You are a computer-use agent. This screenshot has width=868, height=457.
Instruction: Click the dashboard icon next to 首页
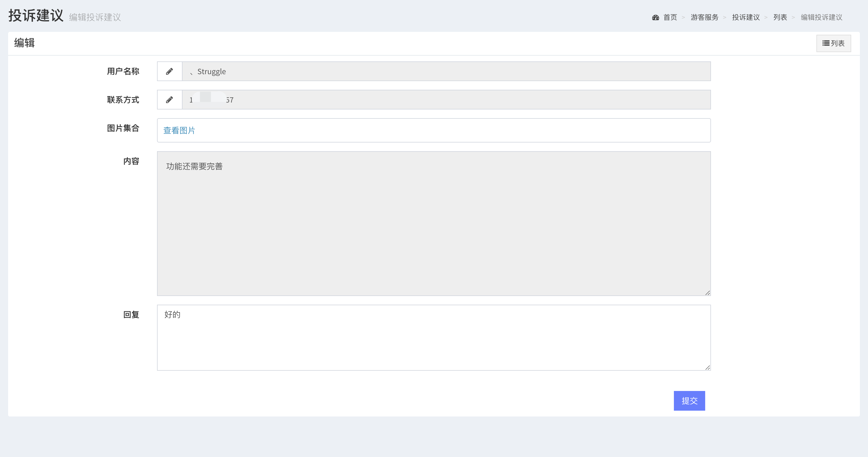coord(655,17)
